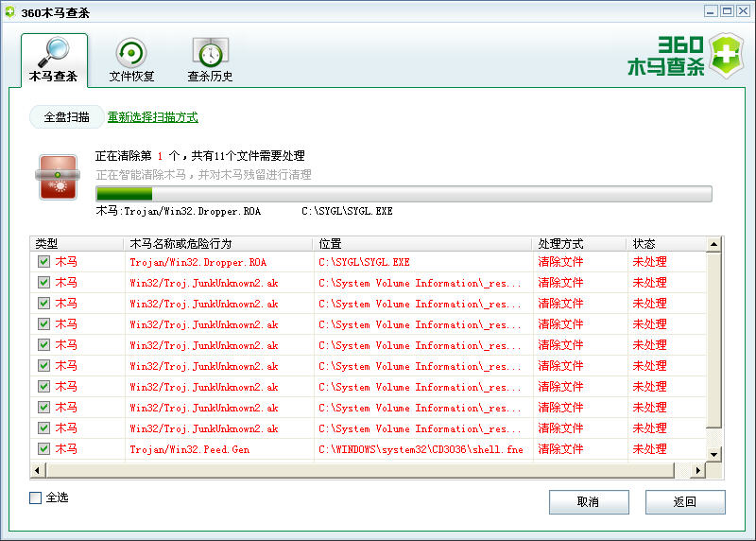Click the horizontal scroll-right arrow
756x541 pixels.
[x=698, y=469]
